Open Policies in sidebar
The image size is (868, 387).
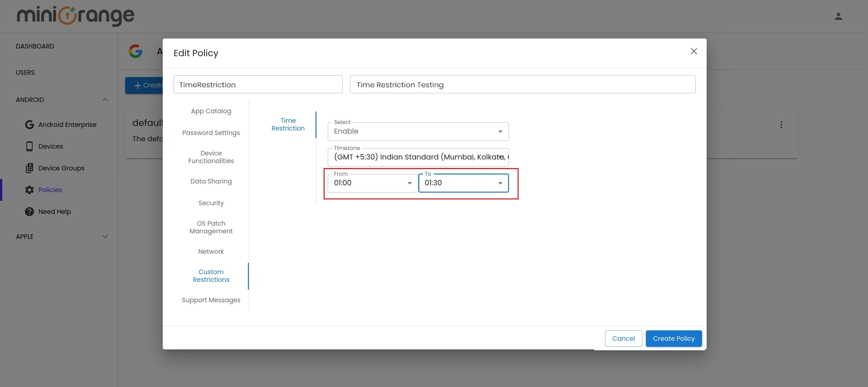pyautogui.click(x=50, y=190)
